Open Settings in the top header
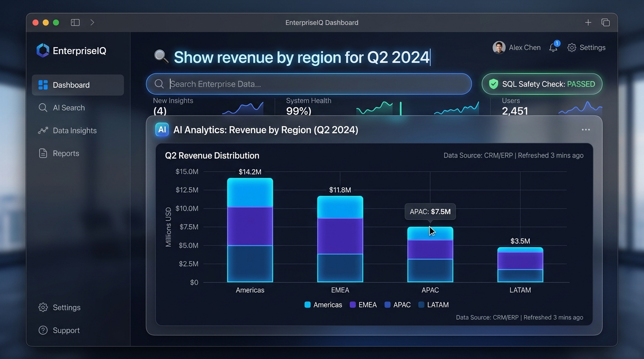 click(x=586, y=48)
